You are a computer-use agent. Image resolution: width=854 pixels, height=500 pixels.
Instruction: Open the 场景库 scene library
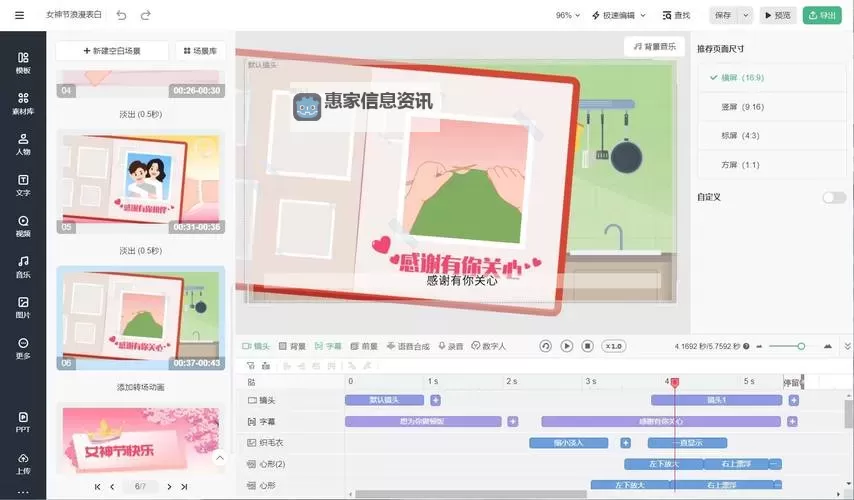pos(200,51)
